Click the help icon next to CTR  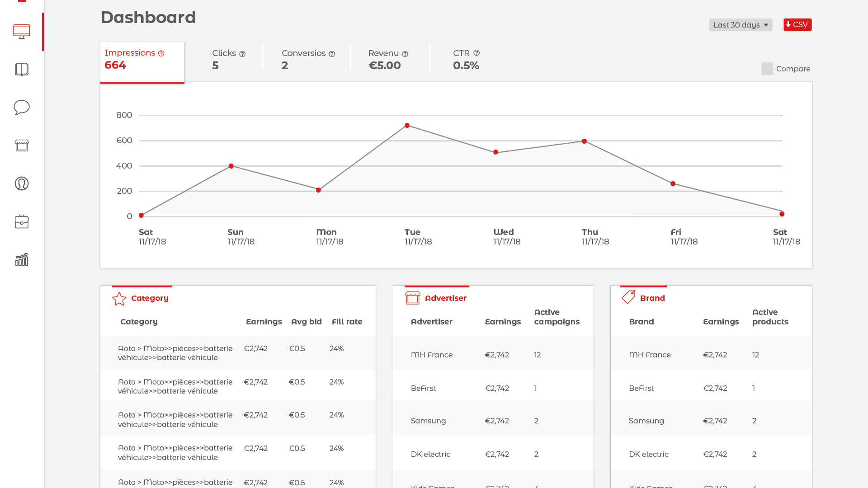coord(476,53)
